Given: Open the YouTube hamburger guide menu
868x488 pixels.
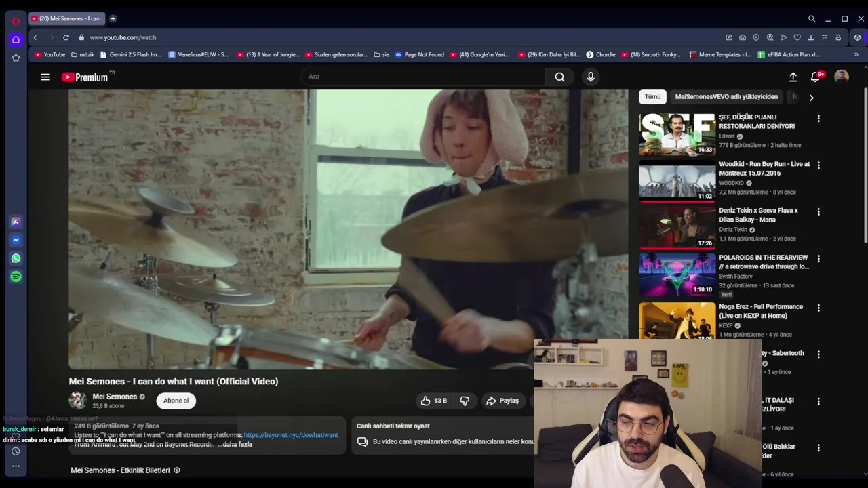Looking at the screenshot, I should click(45, 77).
